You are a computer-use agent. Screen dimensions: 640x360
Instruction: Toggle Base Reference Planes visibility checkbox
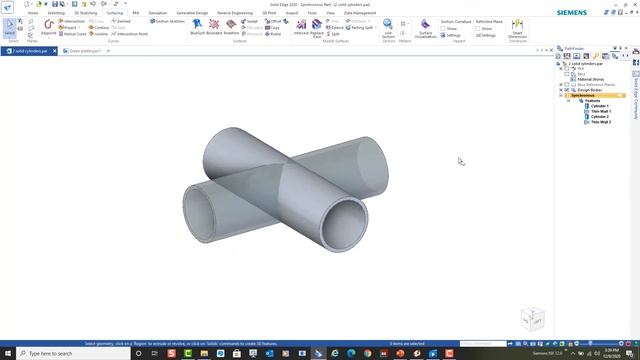click(x=567, y=84)
